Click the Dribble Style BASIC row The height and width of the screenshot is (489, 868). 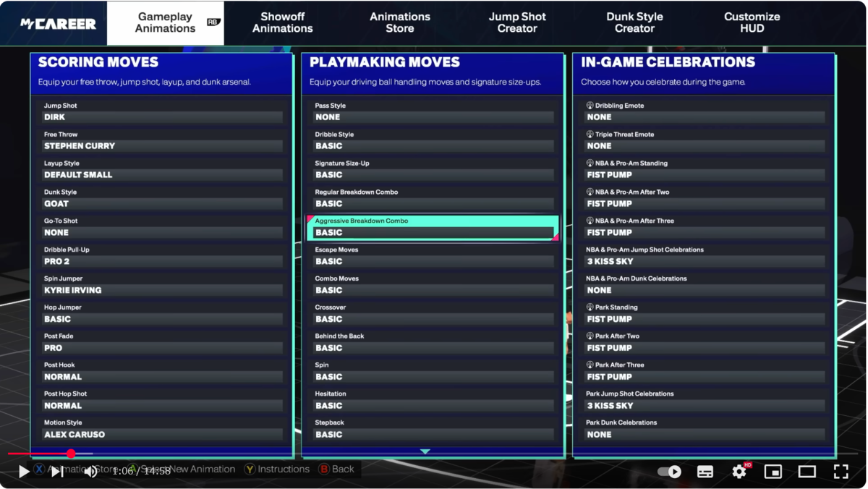coord(433,140)
